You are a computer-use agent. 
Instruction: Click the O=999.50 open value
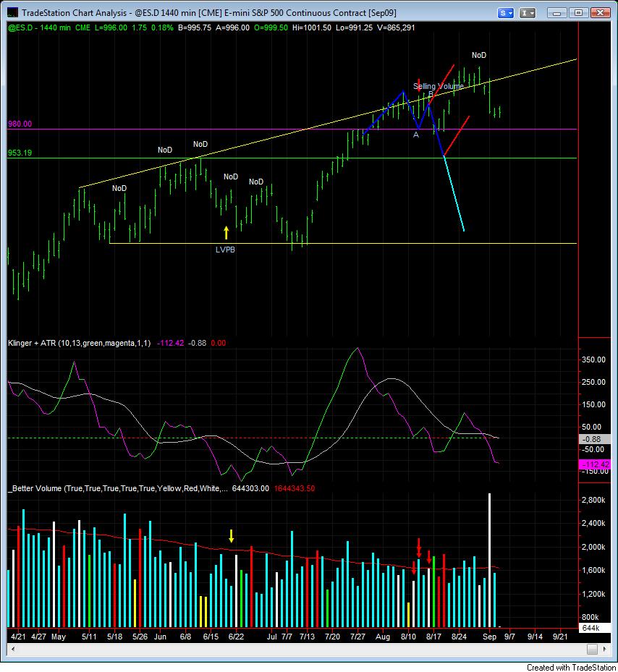point(271,28)
